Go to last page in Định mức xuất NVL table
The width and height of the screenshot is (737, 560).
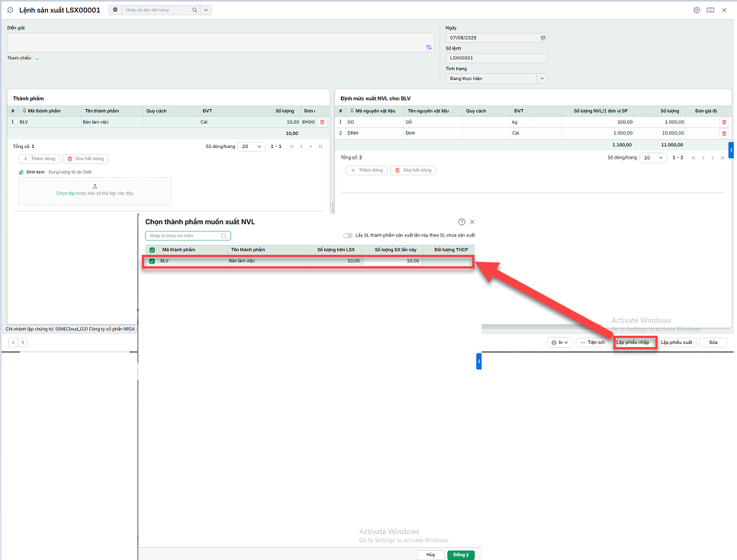[722, 157]
